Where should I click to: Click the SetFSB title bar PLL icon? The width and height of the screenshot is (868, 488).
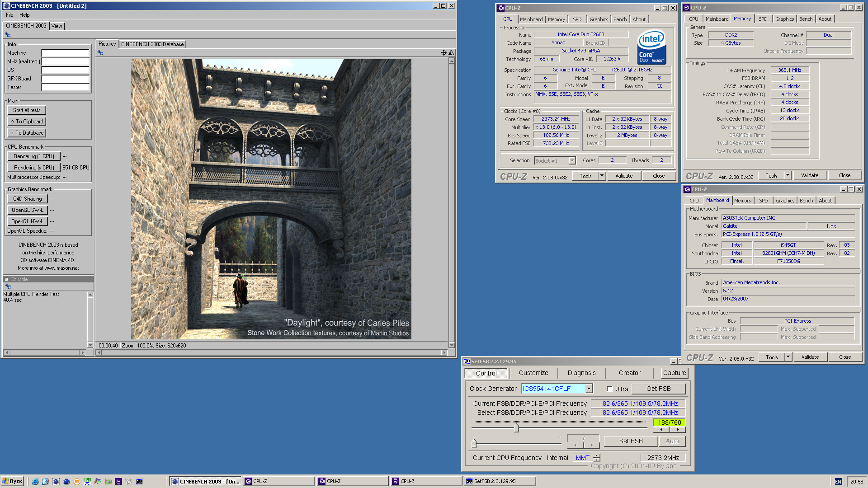click(467, 361)
